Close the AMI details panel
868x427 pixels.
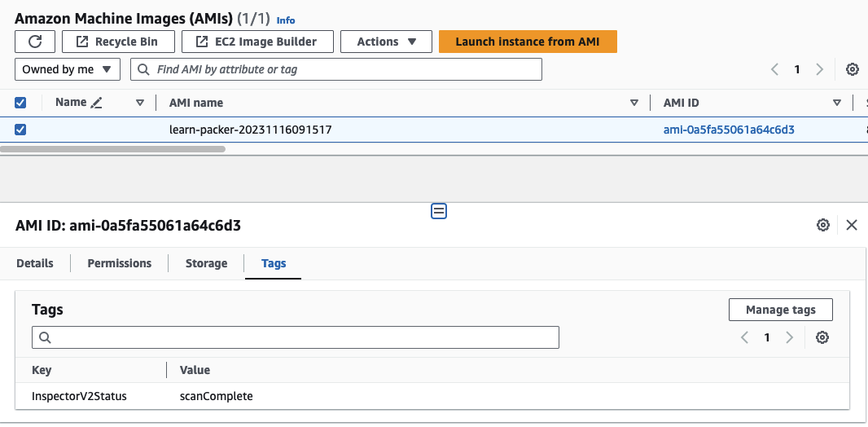coord(852,225)
